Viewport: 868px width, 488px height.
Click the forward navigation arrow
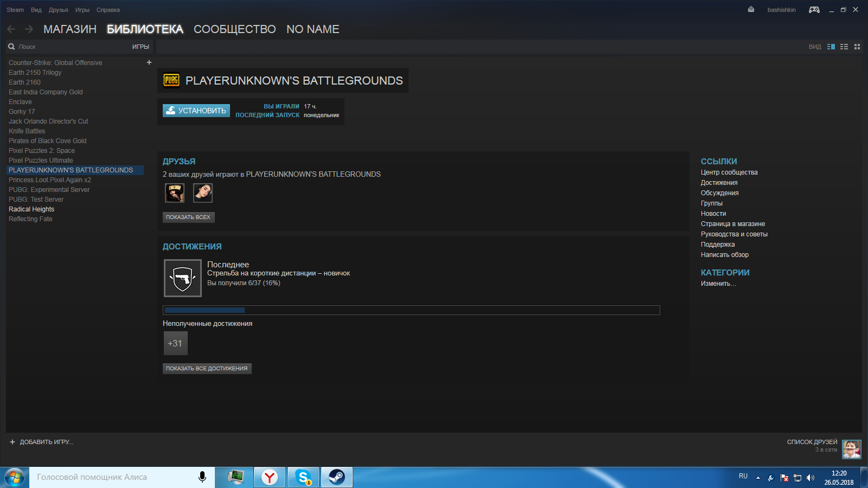point(29,29)
